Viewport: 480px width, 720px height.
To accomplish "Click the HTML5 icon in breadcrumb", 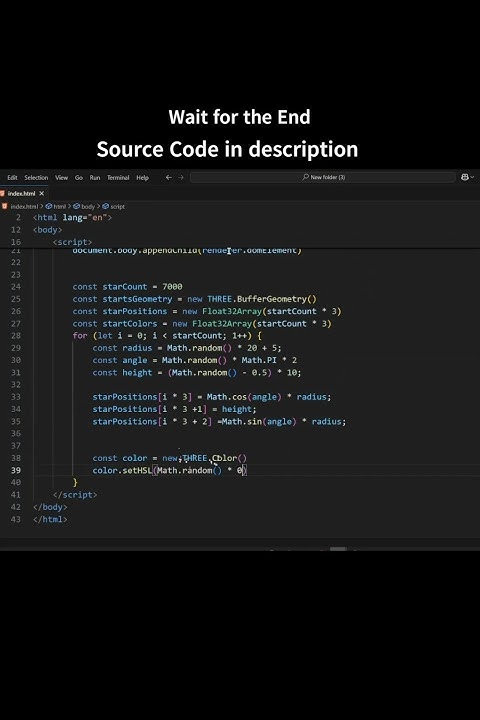I will coord(5,206).
